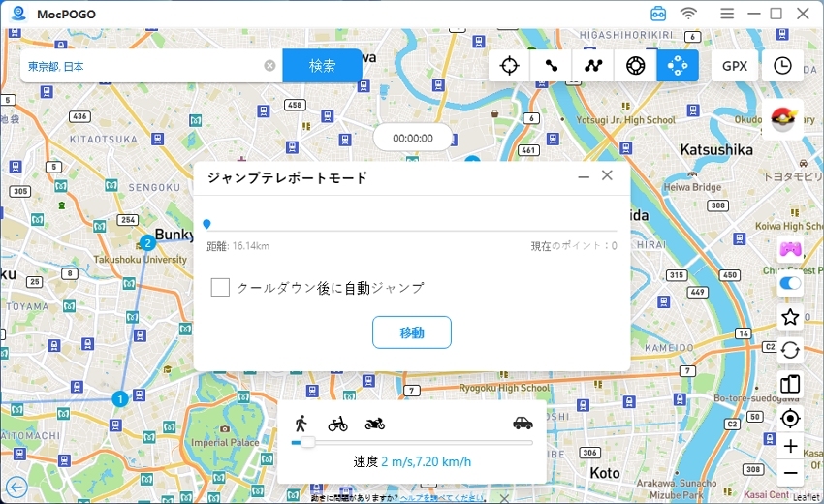Screen dimensions: 824x504
Task: Open the device manager icon in title bar
Action: [658, 14]
